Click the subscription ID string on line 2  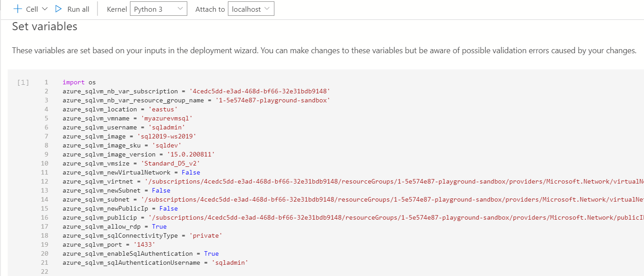coord(260,91)
